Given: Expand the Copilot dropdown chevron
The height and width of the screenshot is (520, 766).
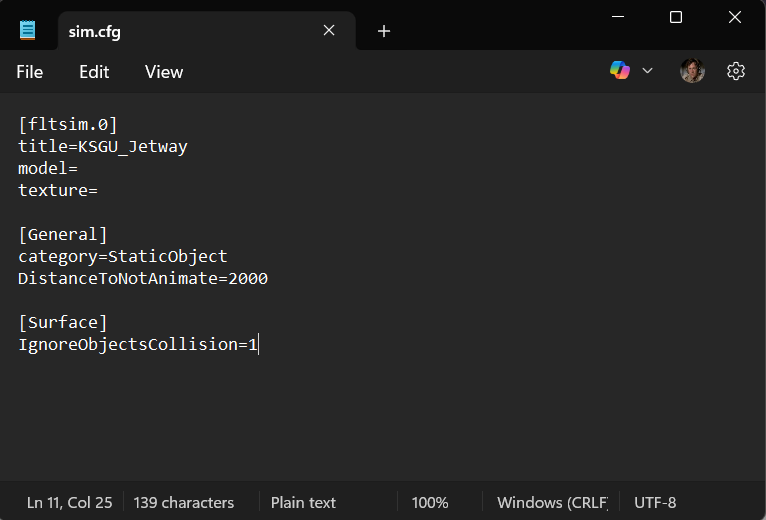Looking at the screenshot, I should point(647,71).
